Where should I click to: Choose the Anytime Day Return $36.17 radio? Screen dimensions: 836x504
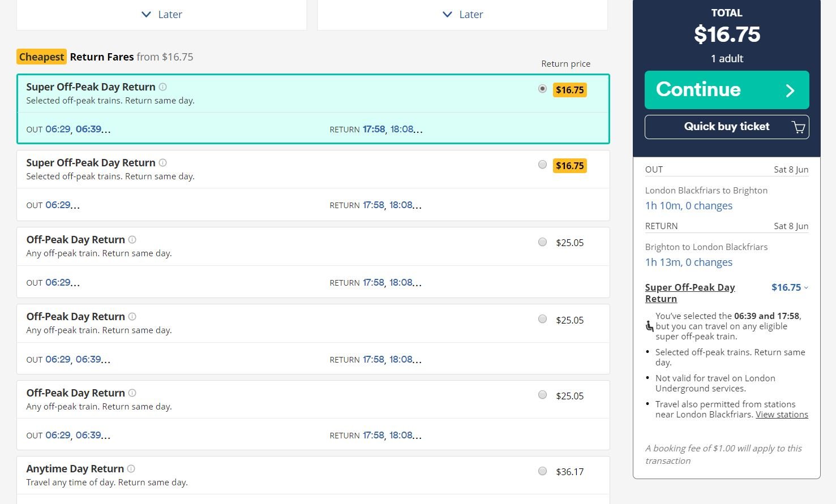[542, 471]
